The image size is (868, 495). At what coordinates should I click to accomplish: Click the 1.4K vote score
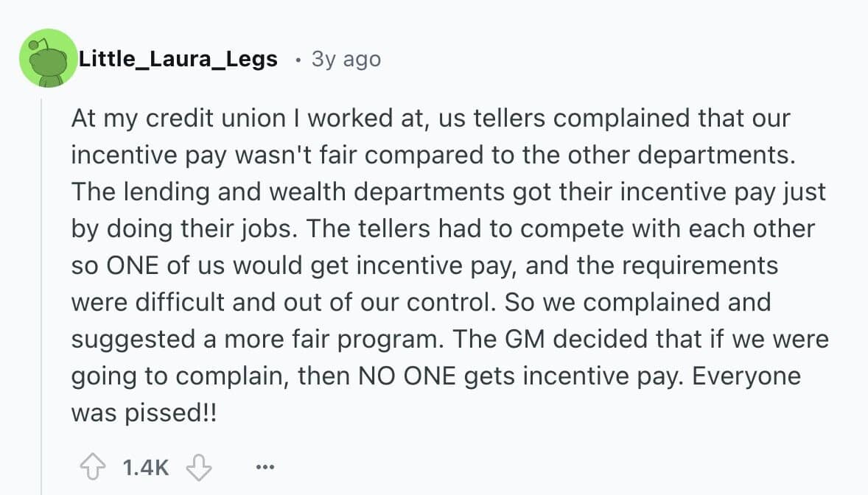[x=145, y=467]
